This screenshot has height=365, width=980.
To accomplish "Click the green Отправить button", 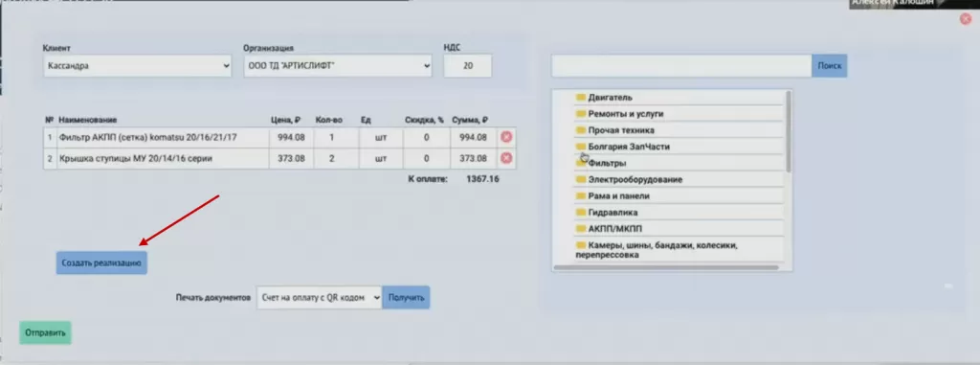I will (x=45, y=333).
